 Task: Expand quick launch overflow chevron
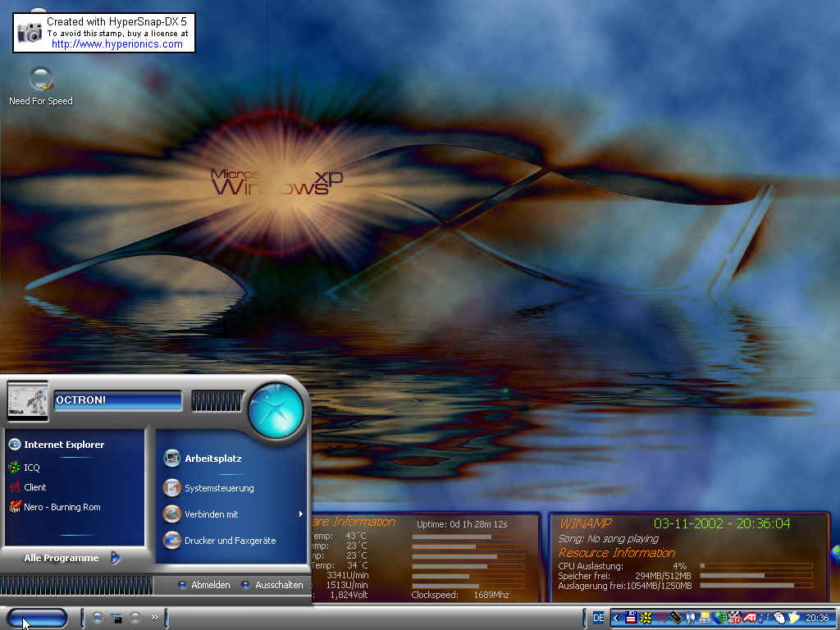[155, 617]
